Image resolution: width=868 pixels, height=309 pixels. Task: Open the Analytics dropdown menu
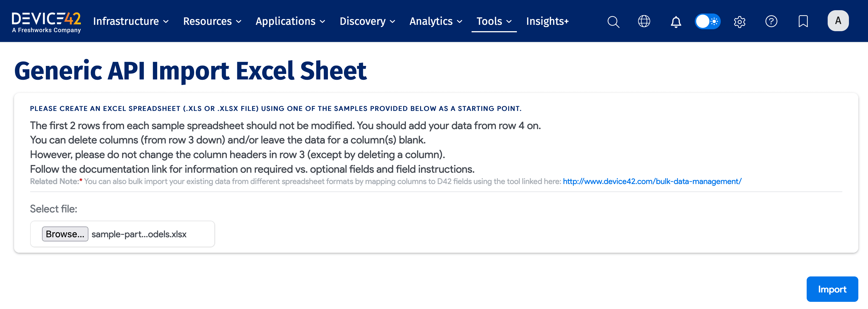tap(436, 22)
